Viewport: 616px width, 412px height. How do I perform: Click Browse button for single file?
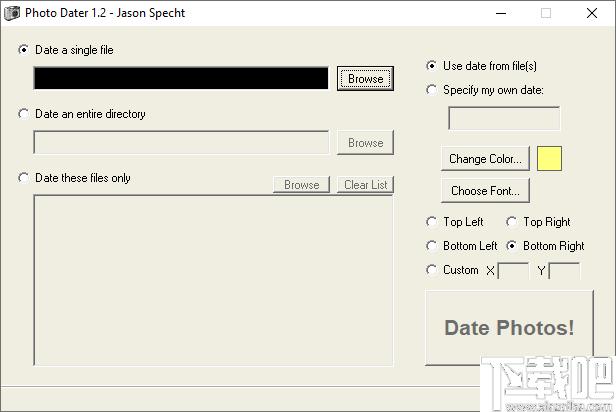(365, 79)
